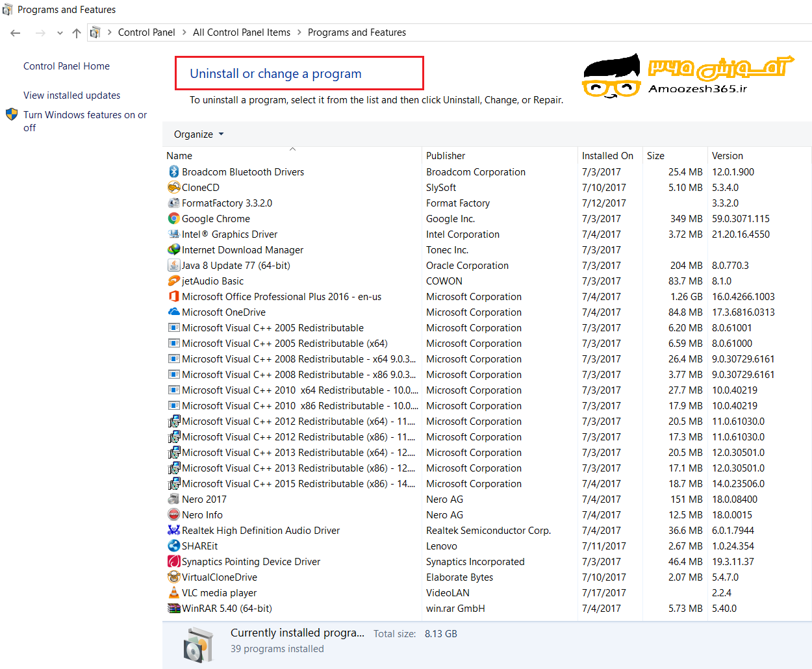Screen dimensions: 812x669
Task: Select Microsoft Visual C++ 2005 Redistributable row
Action: pos(487,327)
